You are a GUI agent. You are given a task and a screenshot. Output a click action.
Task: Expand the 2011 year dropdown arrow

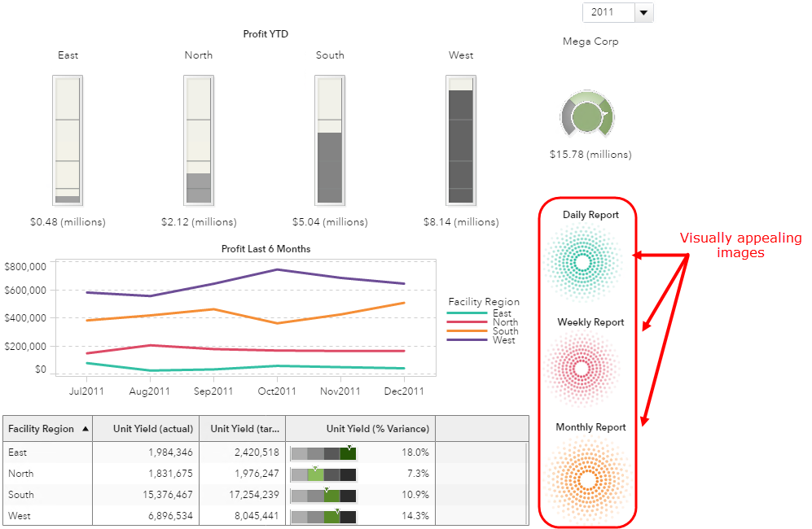point(643,12)
